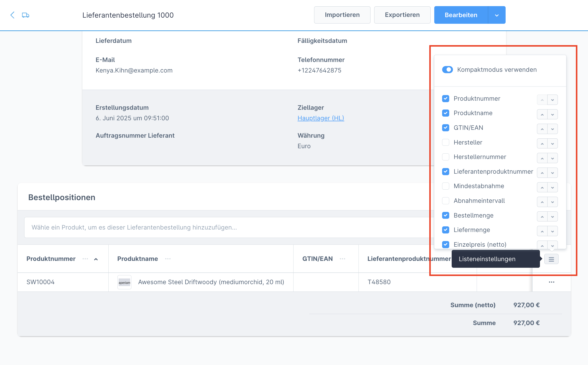Expand the Bearbeiten button dropdown arrow
This screenshot has width=588, height=365.
click(497, 15)
